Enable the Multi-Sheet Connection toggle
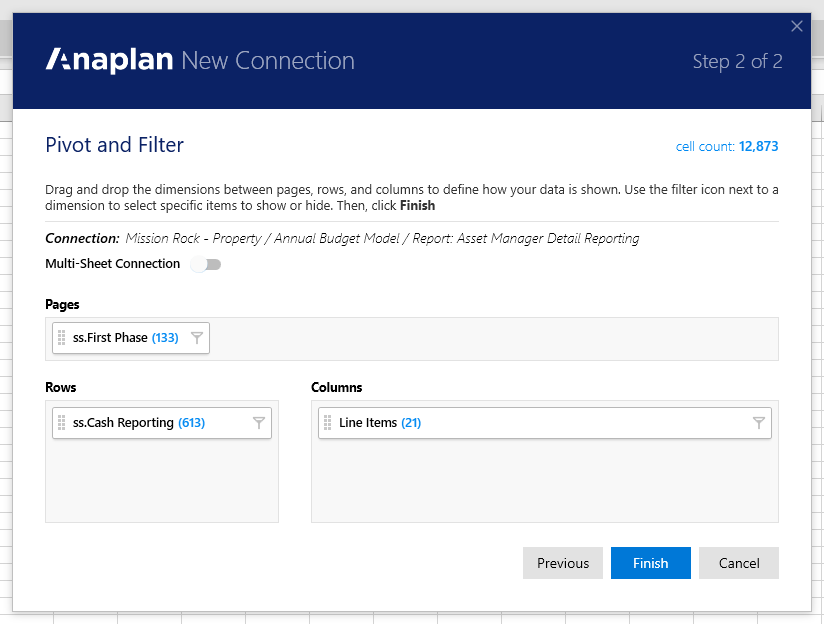824x624 pixels. click(206, 264)
